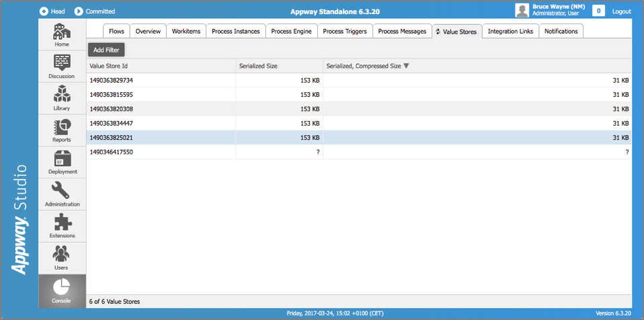644x320 pixels.
Task: Click the Head version icon
Action: pyautogui.click(x=44, y=11)
